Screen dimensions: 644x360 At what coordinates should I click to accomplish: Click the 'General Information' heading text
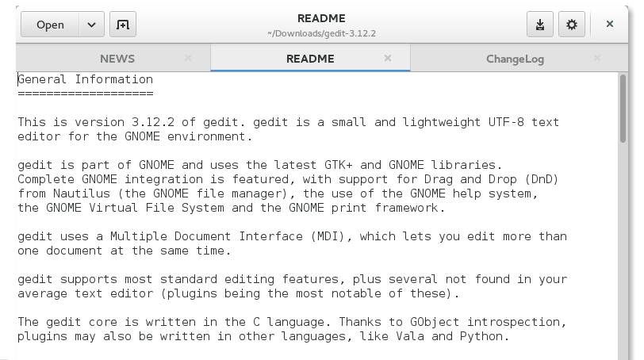tap(86, 79)
